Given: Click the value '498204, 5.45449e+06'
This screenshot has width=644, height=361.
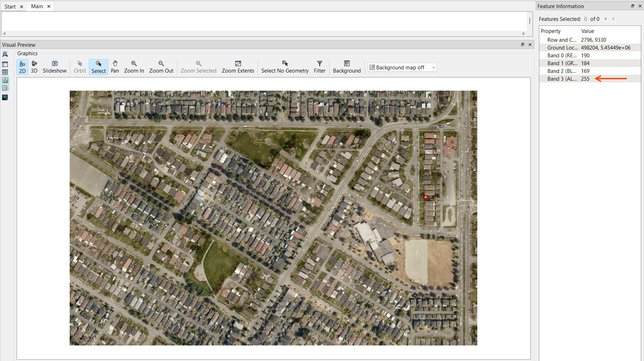Looking at the screenshot, I should [606, 48].
